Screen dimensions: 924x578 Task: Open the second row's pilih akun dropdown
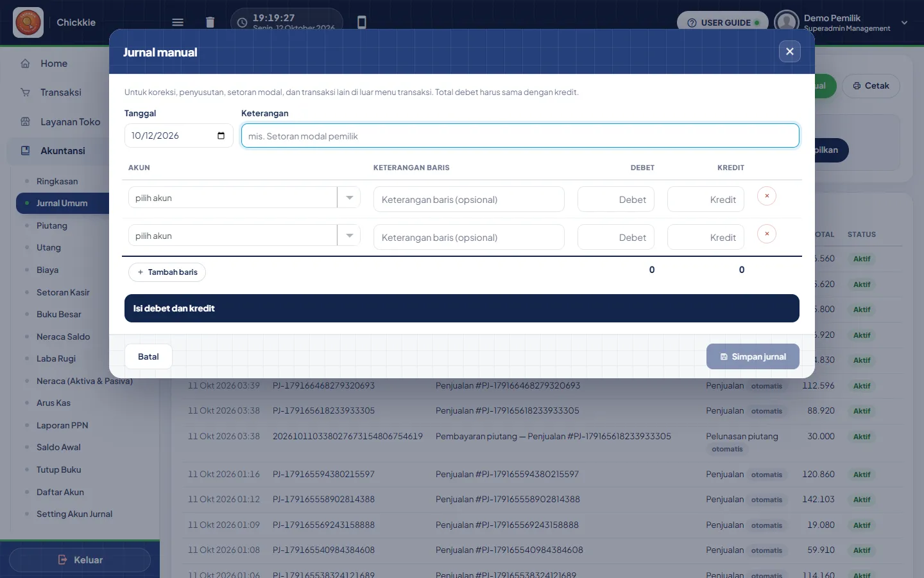point(244,236)
